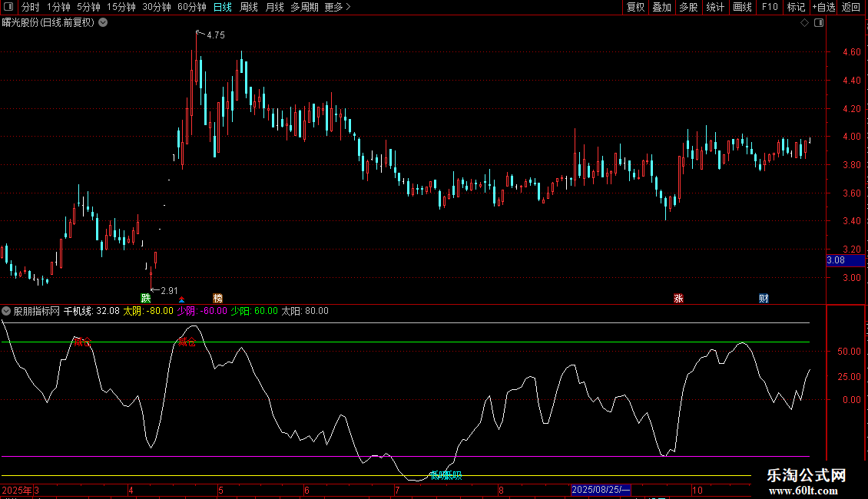Click the red 涨 event marker
868x499 pixels.
[x=678, y=298]
